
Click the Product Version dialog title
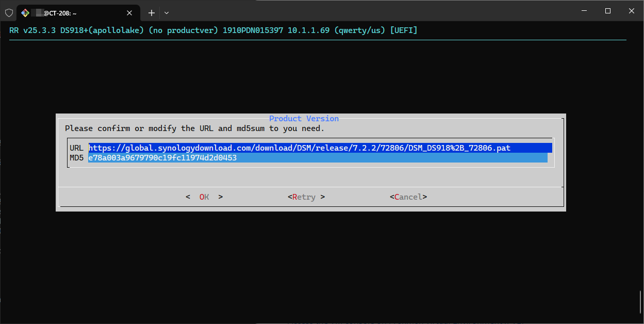pos(304,119)
